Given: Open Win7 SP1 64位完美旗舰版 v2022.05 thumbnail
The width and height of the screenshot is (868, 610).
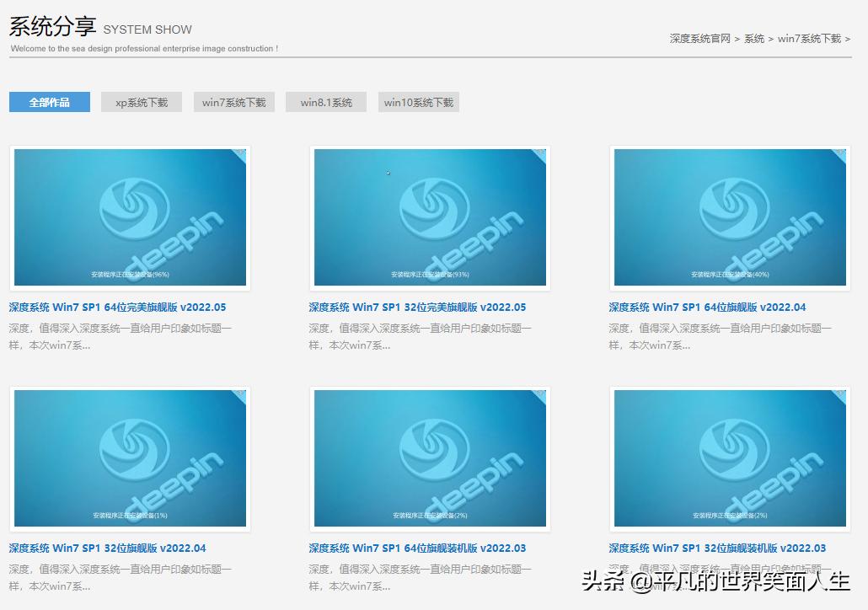Looking at the screenshot, I should point(130,217).
